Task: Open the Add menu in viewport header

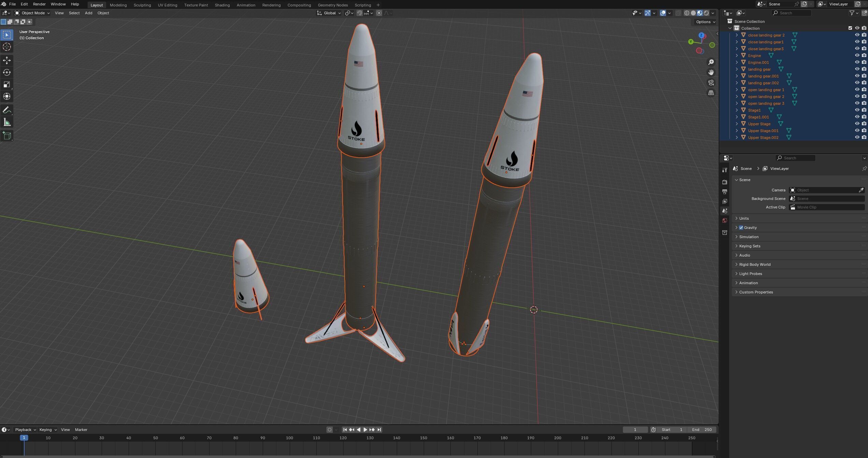Action: [88, 13]
